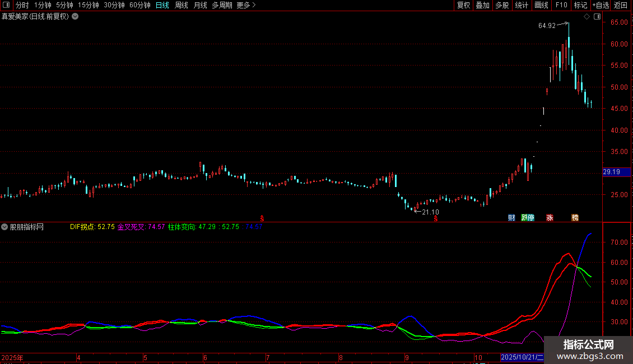Click the 真爱美家(日线.前复权) chart title
633x364 pixels.
coord(35,17)
